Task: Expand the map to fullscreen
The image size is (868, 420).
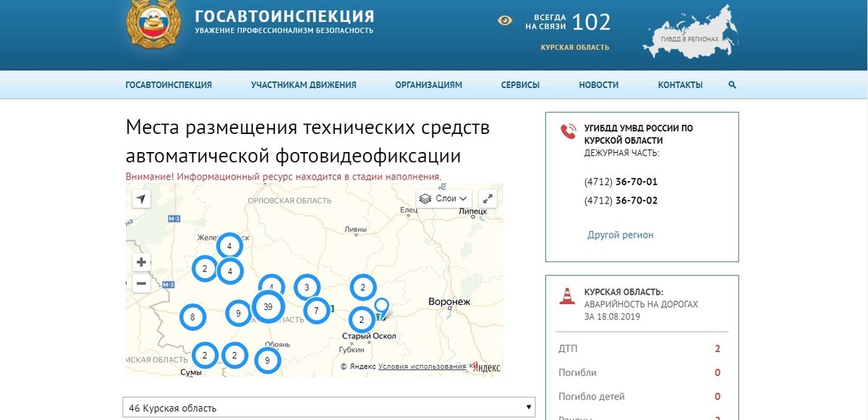Action: tap(488, 197)
